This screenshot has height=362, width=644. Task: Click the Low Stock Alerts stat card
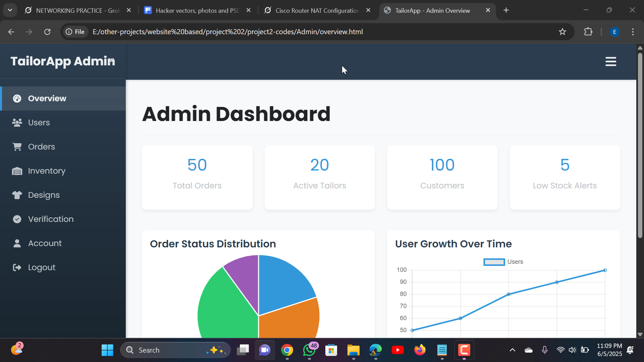pyautogui.click(x=565, y=178)
